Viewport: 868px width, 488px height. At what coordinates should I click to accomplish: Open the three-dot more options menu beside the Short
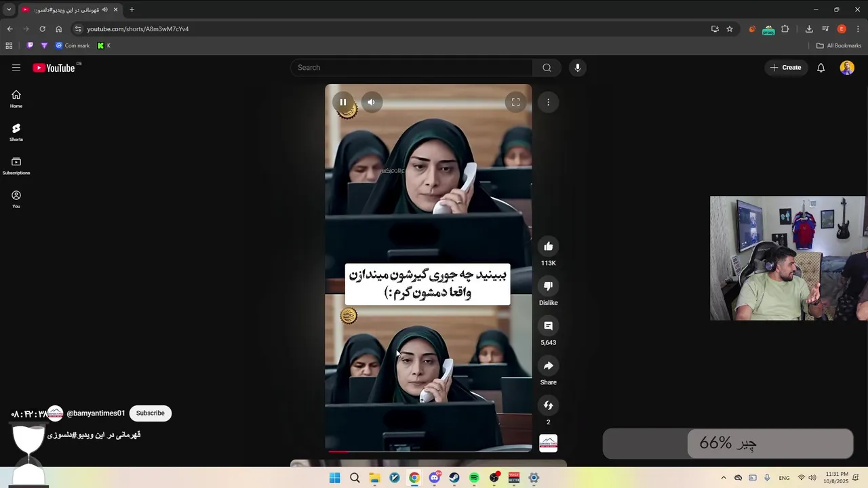(x=548, y=102)
